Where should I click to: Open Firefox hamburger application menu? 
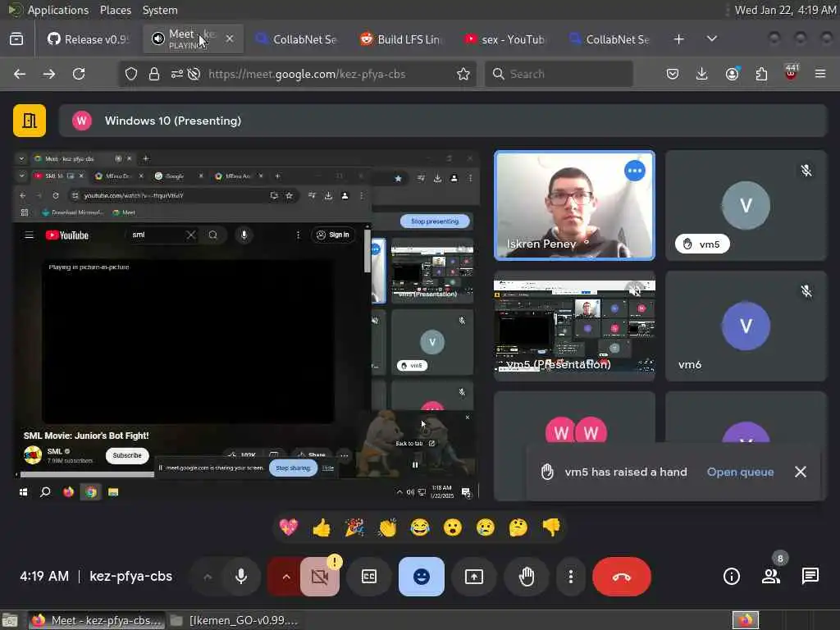click(x=820, y=74)
